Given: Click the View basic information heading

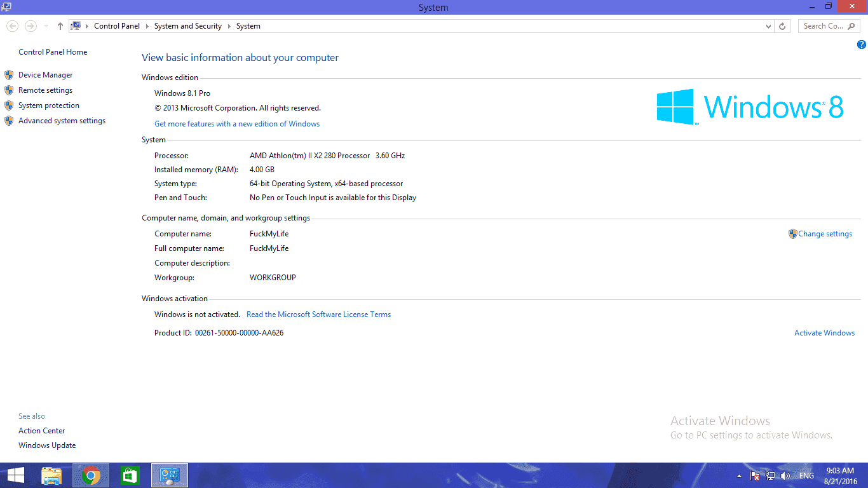Looking at the screenshot, I should 240,58.
